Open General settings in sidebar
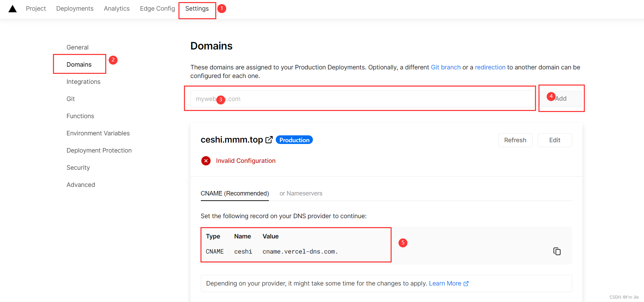644x302 pixels. click(x=77, y=47)
